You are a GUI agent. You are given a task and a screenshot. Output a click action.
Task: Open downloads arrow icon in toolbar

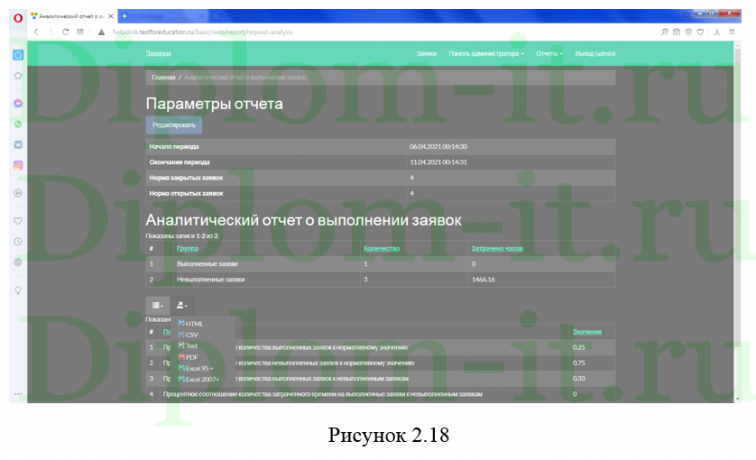pos(717,32)
